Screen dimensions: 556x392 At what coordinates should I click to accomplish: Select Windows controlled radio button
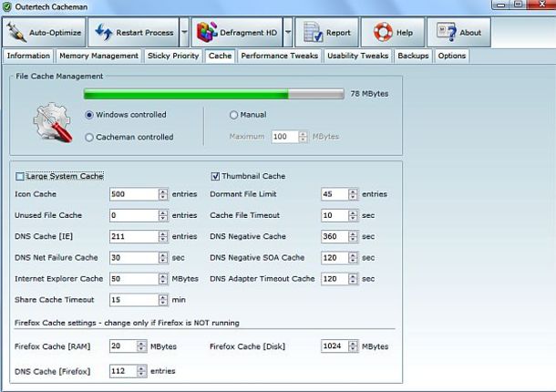coord(89,115)
